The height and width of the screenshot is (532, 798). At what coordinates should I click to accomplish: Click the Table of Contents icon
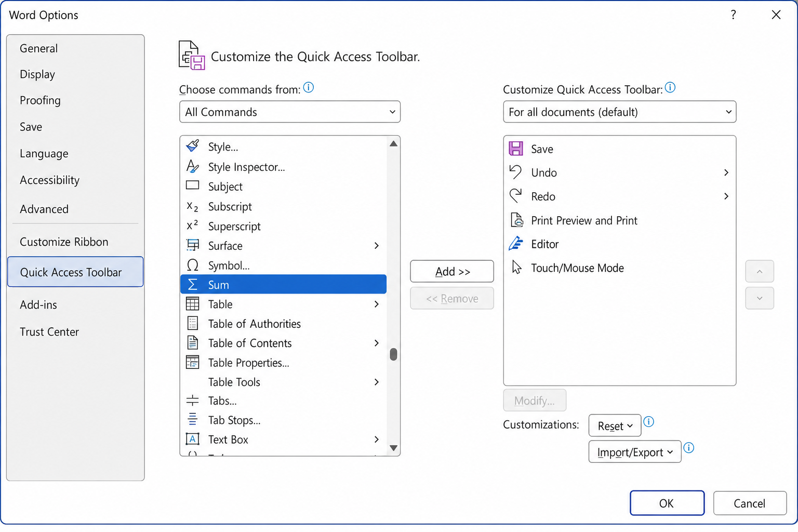[193, 343]
